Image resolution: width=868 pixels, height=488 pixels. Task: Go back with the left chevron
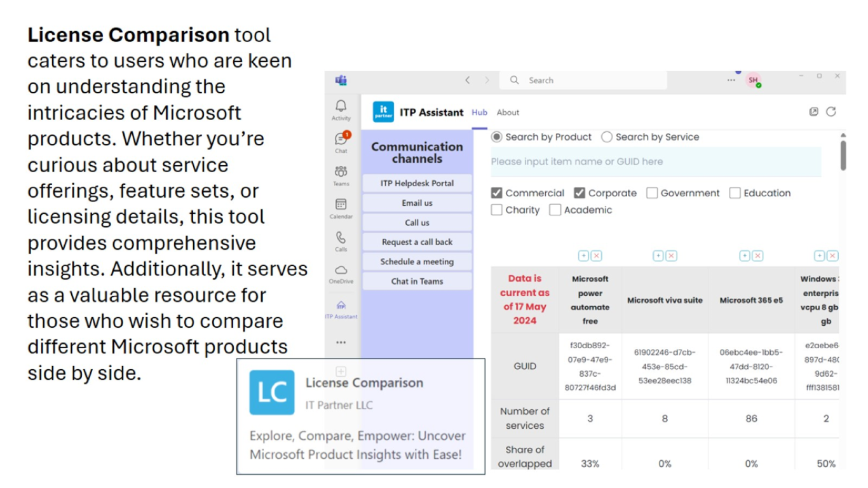point(468,80)
